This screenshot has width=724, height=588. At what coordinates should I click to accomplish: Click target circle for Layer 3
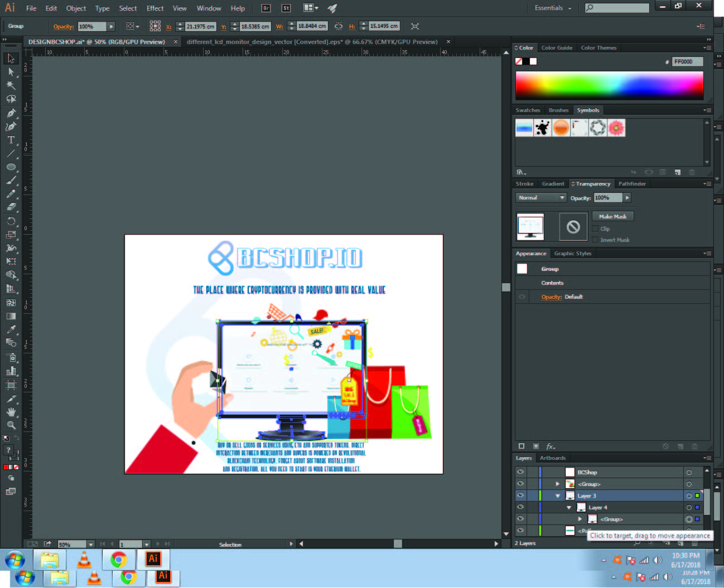coord(689,495)
